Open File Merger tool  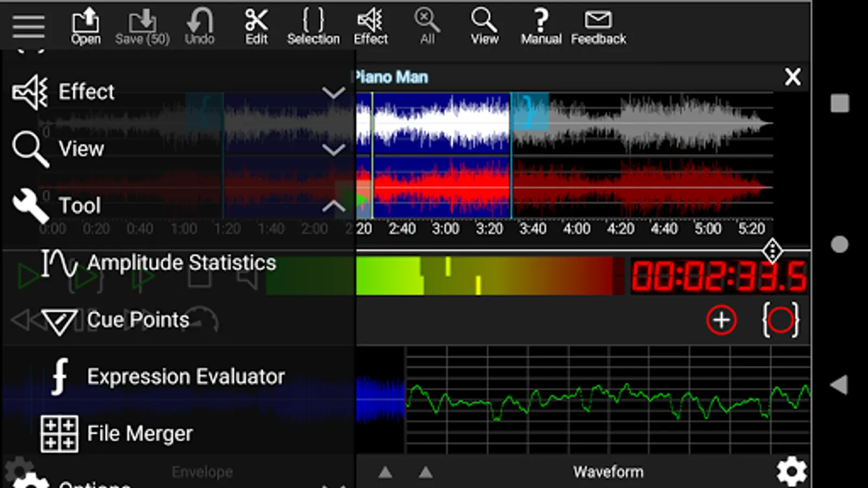pyautogui.click(x=139, y=434)
